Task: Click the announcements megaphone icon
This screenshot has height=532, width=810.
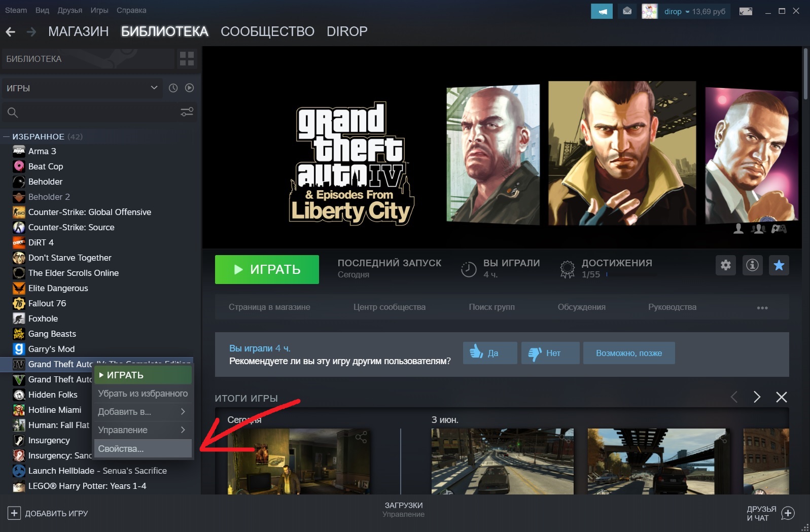Action: coord(602,11)
